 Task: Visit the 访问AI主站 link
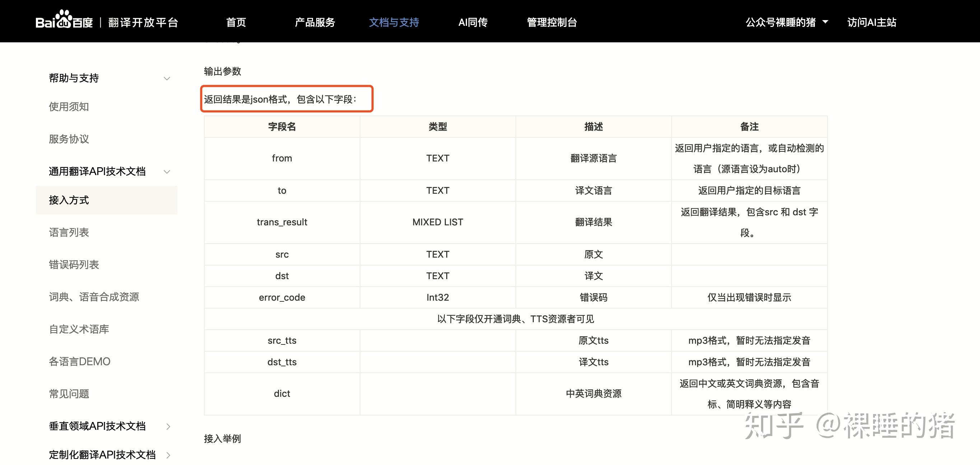point(872,23)
